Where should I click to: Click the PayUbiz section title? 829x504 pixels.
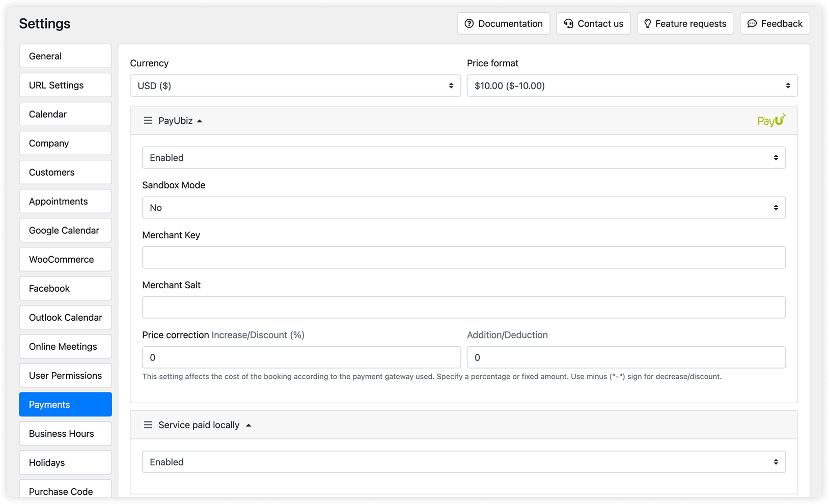click(x=175, y=121)
